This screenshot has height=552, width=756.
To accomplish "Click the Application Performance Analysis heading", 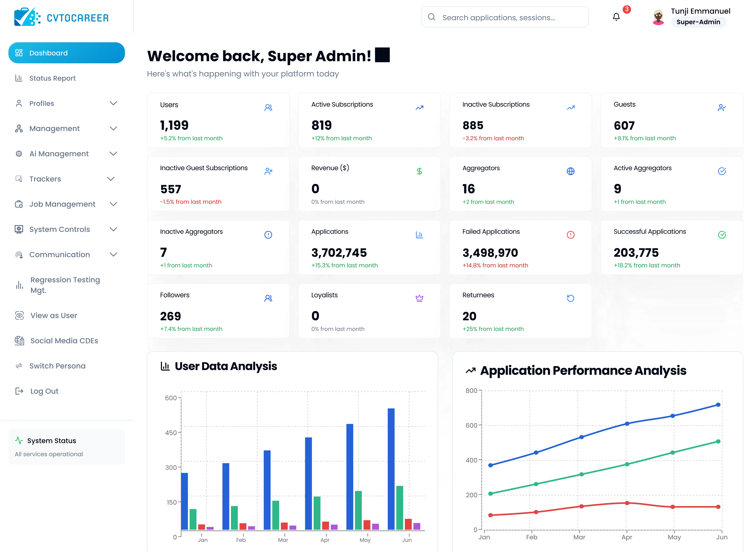I will tap(583, 371).
